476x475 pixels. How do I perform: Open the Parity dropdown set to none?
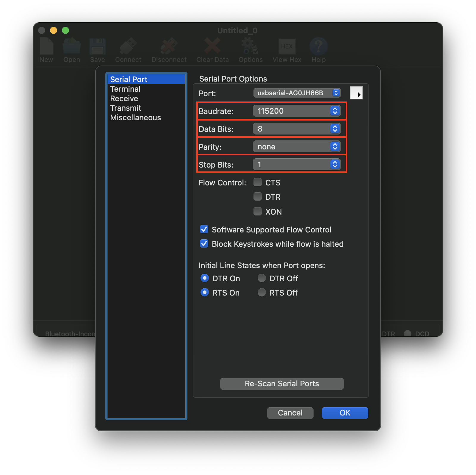click(297, 147)
